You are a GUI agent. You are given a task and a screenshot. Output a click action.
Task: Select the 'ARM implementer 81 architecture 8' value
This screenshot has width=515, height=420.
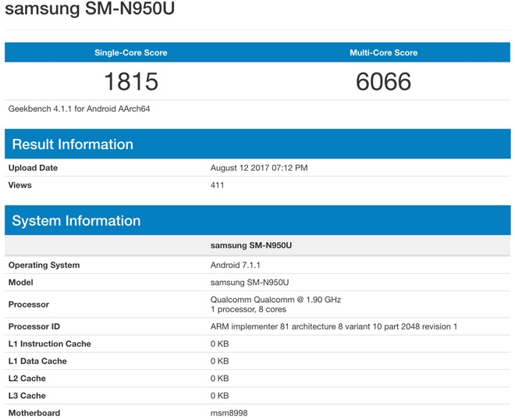[334, 326]
